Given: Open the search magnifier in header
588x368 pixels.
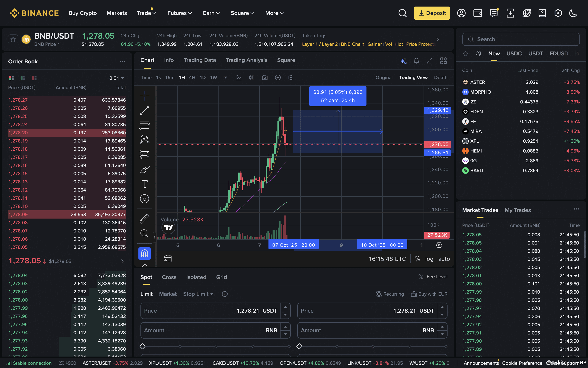Looking at the screenshot, I should [402, 13].
